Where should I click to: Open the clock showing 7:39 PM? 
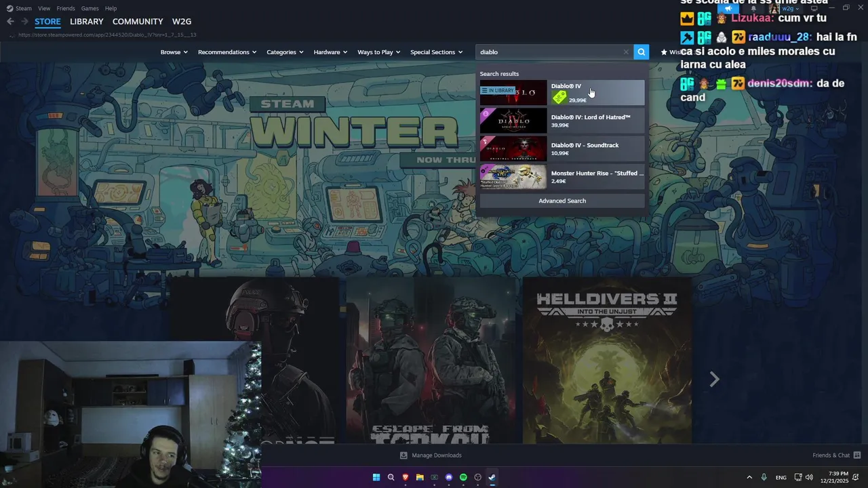click(x=834, y=477)
